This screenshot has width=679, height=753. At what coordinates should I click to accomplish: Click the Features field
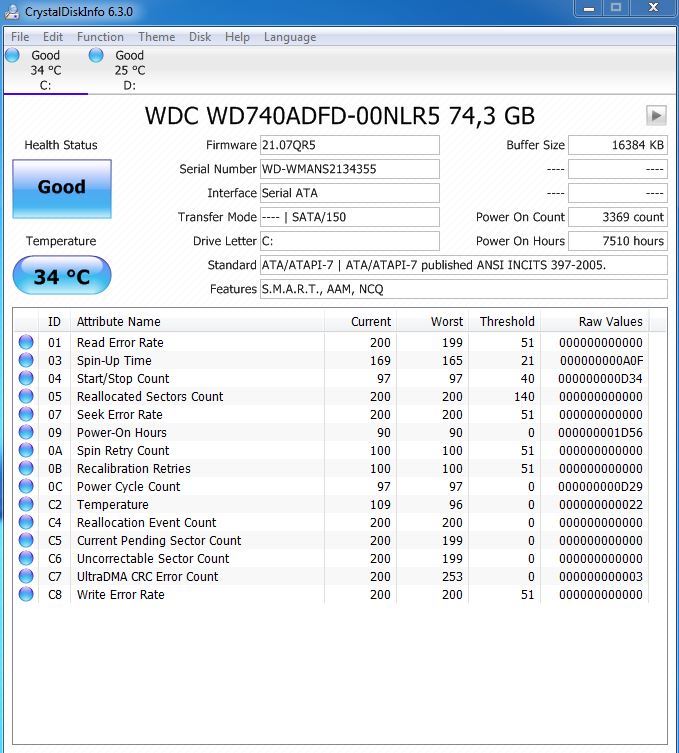(464, 289)
